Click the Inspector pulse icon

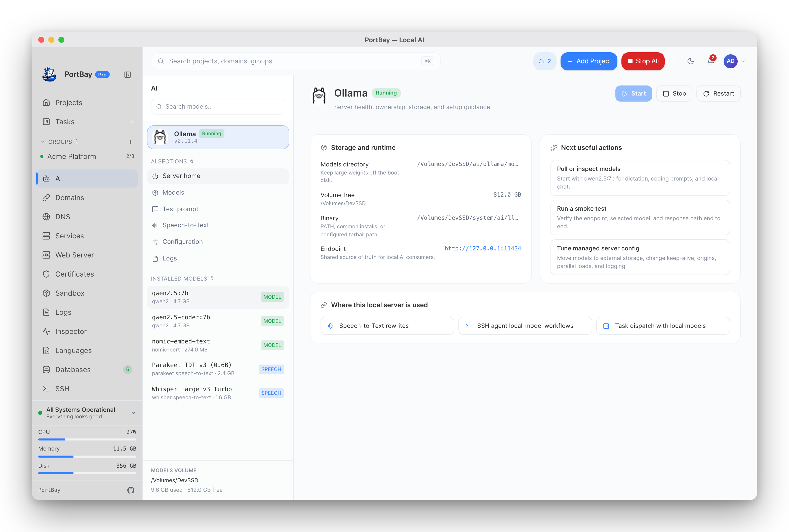click(x=47, y=331)
